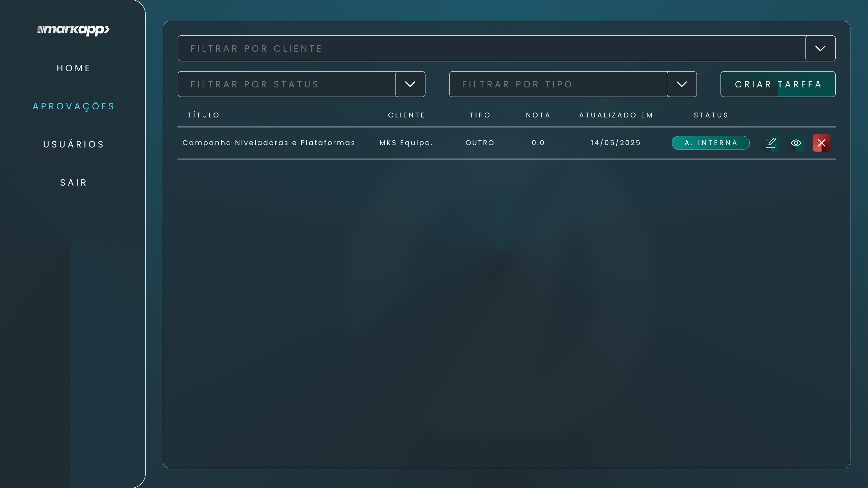
Task: Delete the task with the red X icon
Action: [x=821, y=143]
